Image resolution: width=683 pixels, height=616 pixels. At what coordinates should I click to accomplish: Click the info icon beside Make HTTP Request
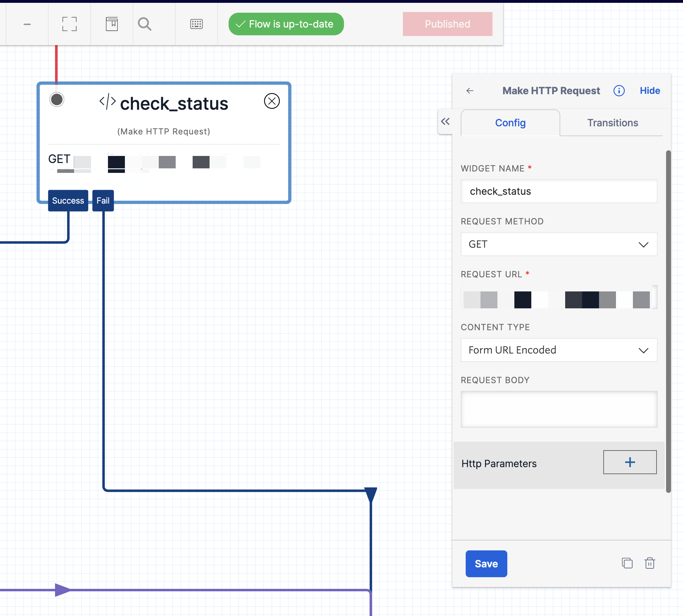(619, 91)
